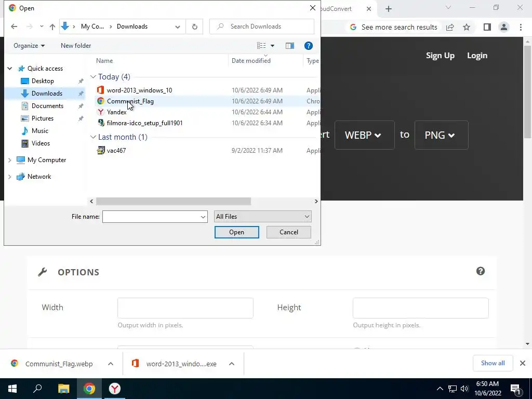Open Chrome profile avatar
This screenshot has height=399, width=532.
coord(504,27)
